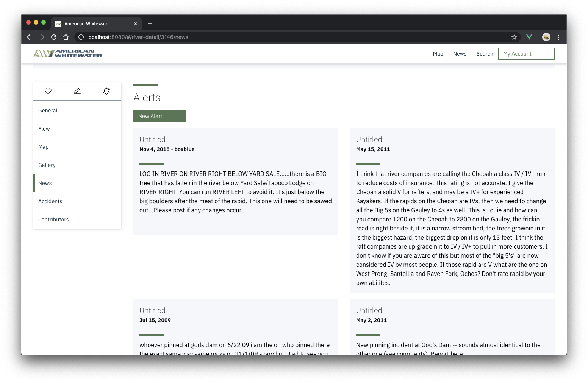Select Flow in the sidebar

(44, 129)
